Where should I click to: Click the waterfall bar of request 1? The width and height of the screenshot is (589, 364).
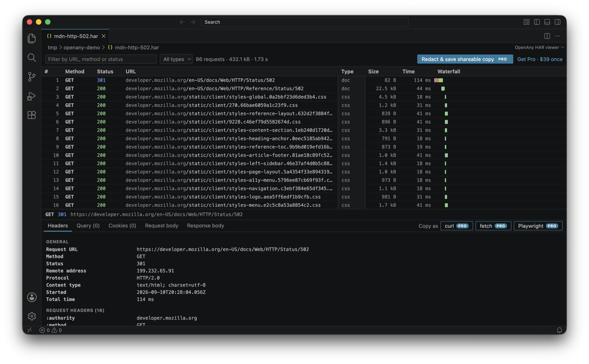(x=438, y=80)
